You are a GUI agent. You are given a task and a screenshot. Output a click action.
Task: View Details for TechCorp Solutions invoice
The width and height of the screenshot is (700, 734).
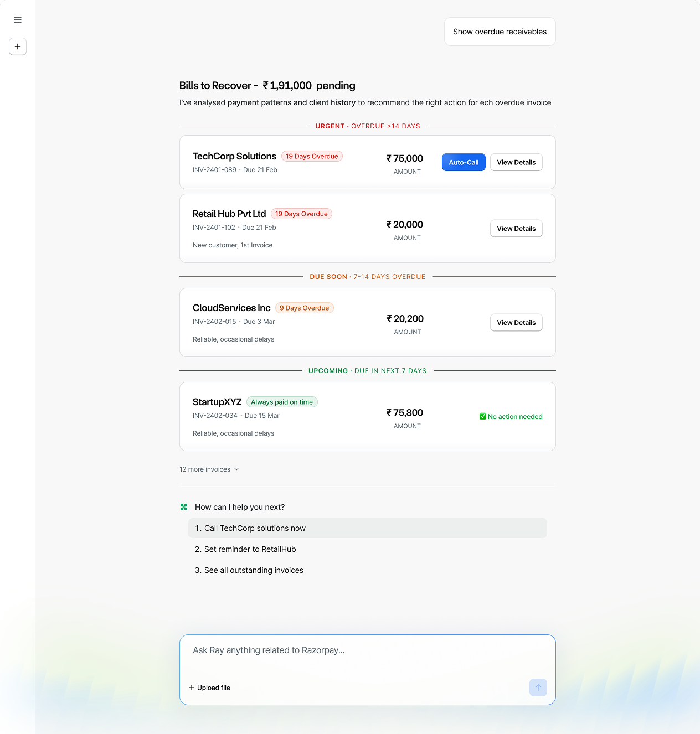coord(516,162)
